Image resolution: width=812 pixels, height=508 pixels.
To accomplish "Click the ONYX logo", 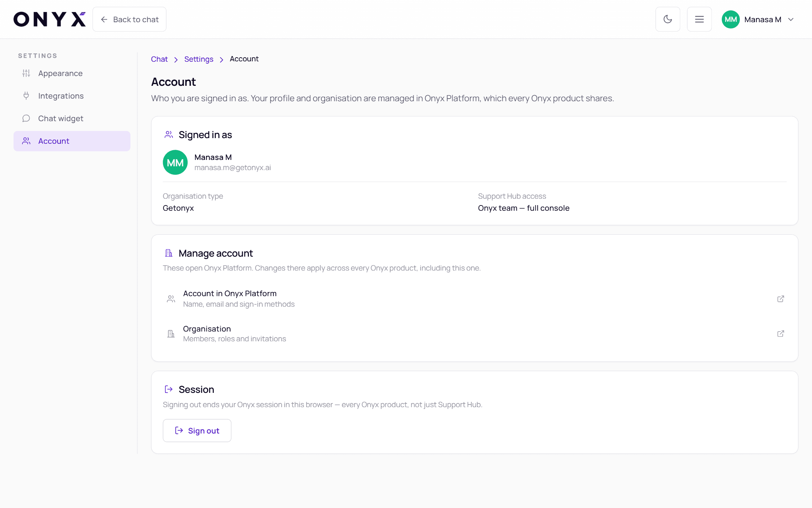I will (50, 19).
